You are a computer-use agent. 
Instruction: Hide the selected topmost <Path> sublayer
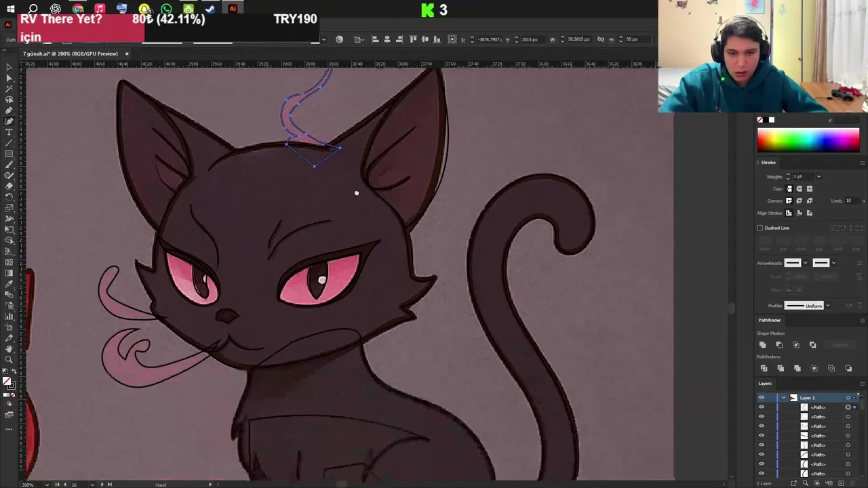coord(761,407)
